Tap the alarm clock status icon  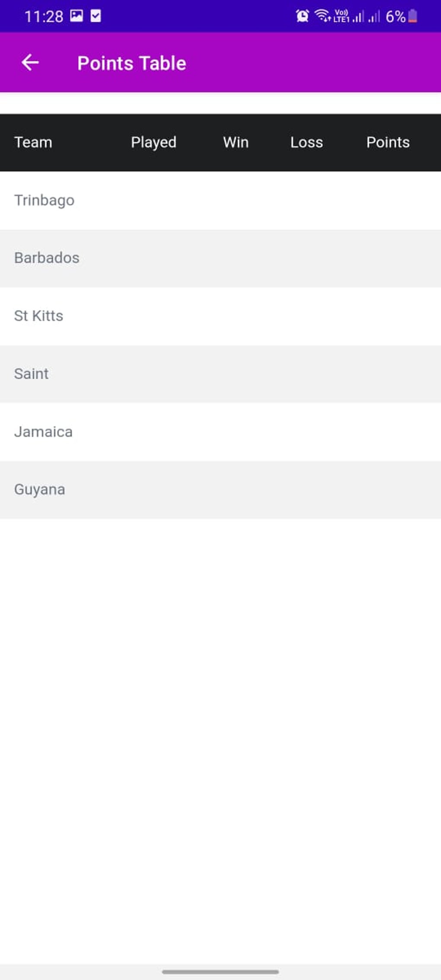(x=302, y=16)
